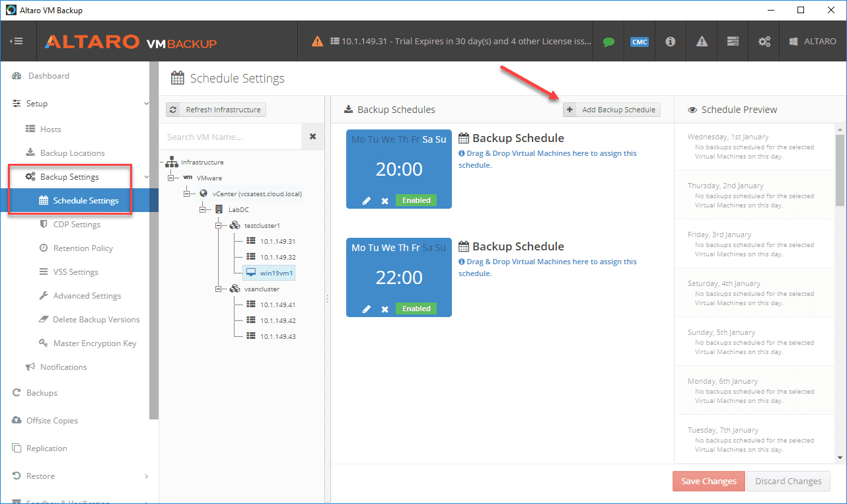847x504 pixels.
Task: Edit the 20:00 backup schedule with pencil icon
Action: click(367, 201)
